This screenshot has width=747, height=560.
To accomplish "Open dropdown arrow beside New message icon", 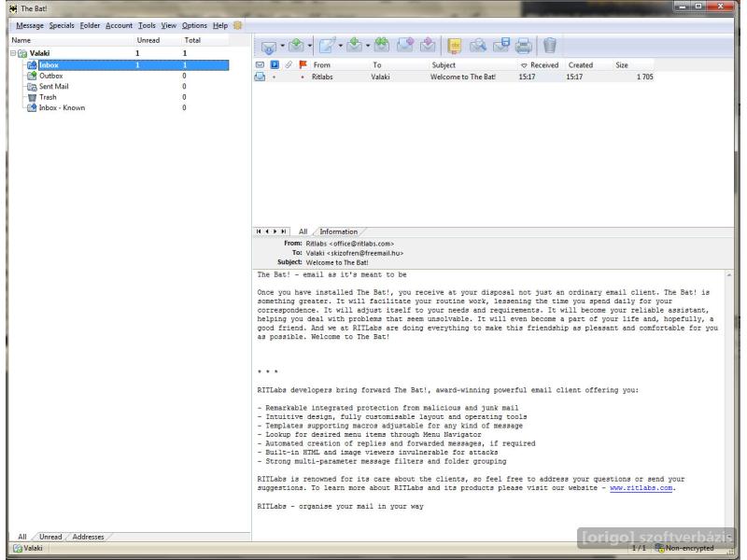I will pyautogui.click(x=341, y=46).
